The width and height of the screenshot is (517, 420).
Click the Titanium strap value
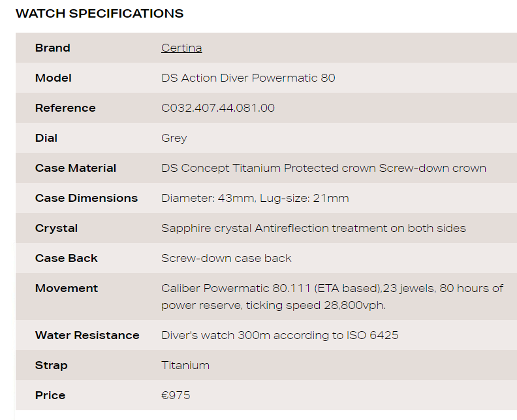[x=185, y=365]
